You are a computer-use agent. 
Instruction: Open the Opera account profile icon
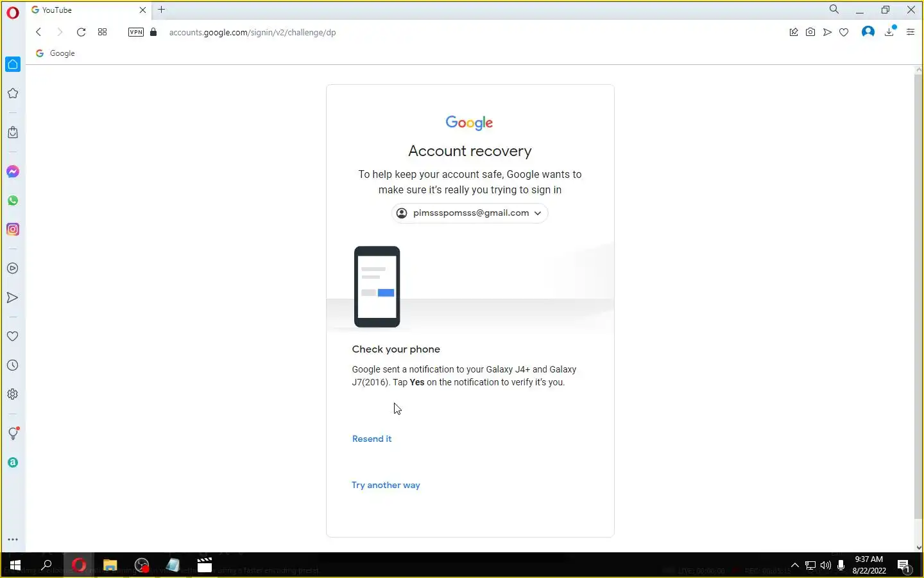[x=868, y=32]
